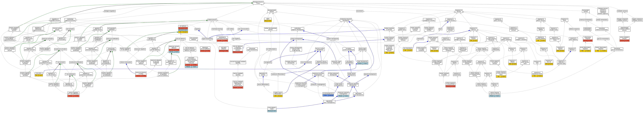Click the 'cell differentiation' node

[271, 49]
